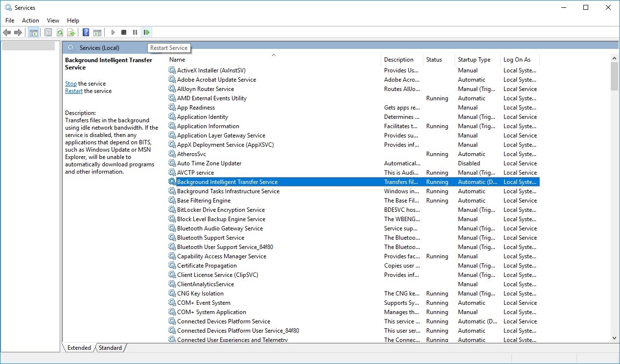Click the Pause Service toolbar icon
The width and height of the screenshot is (620, 364).
point(135,32)
